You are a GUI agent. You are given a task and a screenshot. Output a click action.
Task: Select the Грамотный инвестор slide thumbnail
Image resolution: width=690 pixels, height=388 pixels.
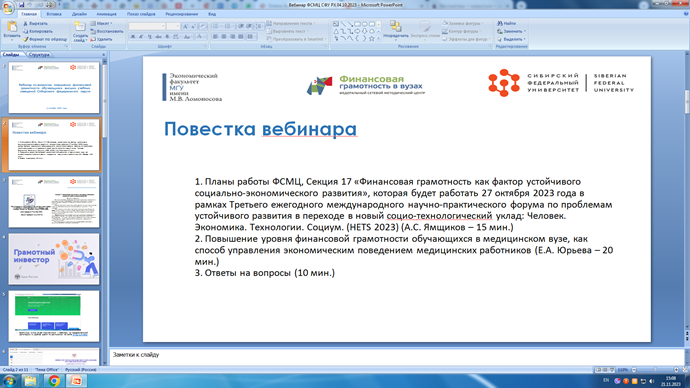(x=54, y=259)
